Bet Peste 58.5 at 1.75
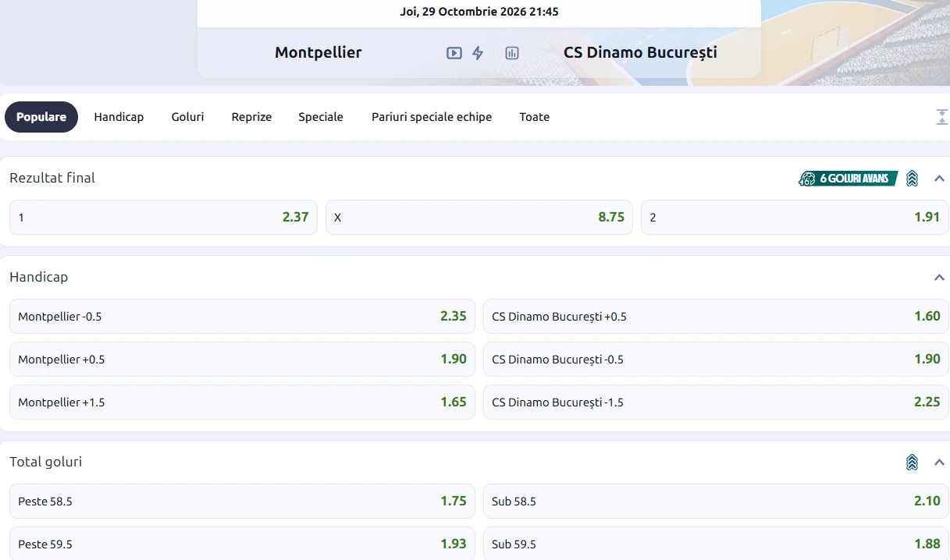 [242, 502]
